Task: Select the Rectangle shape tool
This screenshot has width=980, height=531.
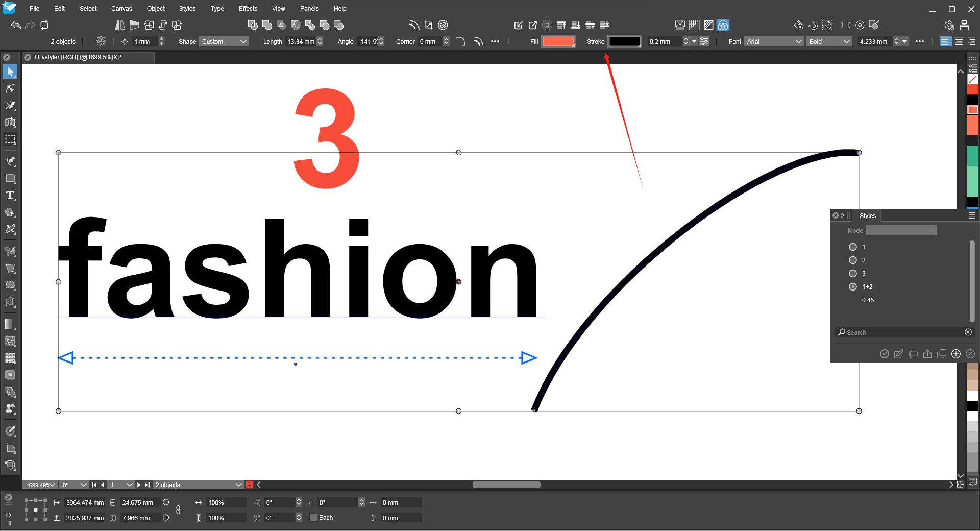Action: click(x=10, y=179)
